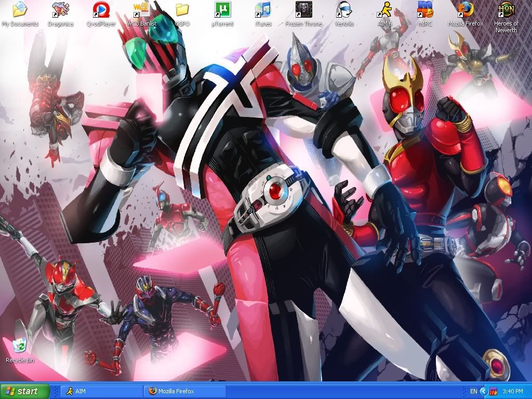This screenshot has height=399, width=532.
Task: Select the mIRC desktop shortcut icon
Action: (425, 14)
